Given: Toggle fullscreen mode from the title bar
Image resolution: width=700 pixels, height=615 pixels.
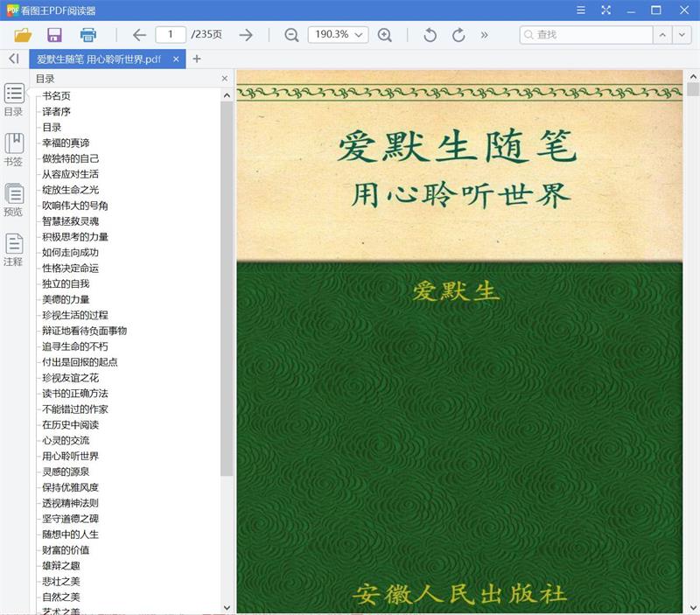Looking at the screenshot, I should (605, 10).
